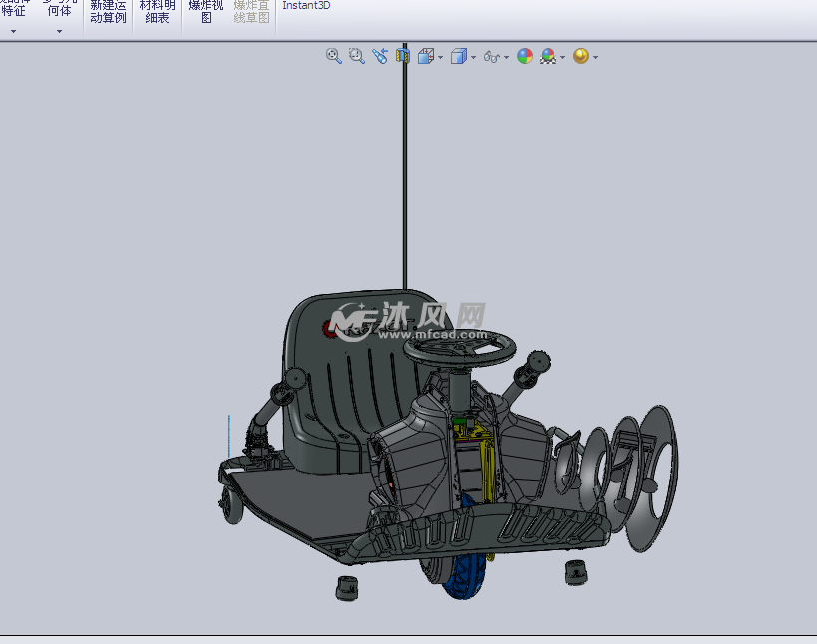
Task: Select the Zoom to Area tool
Action: click(x=357, y=56)
